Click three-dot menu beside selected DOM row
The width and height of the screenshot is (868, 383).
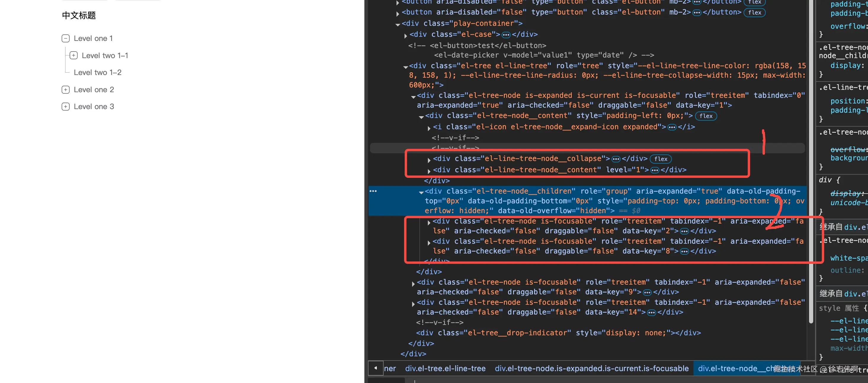373,191
